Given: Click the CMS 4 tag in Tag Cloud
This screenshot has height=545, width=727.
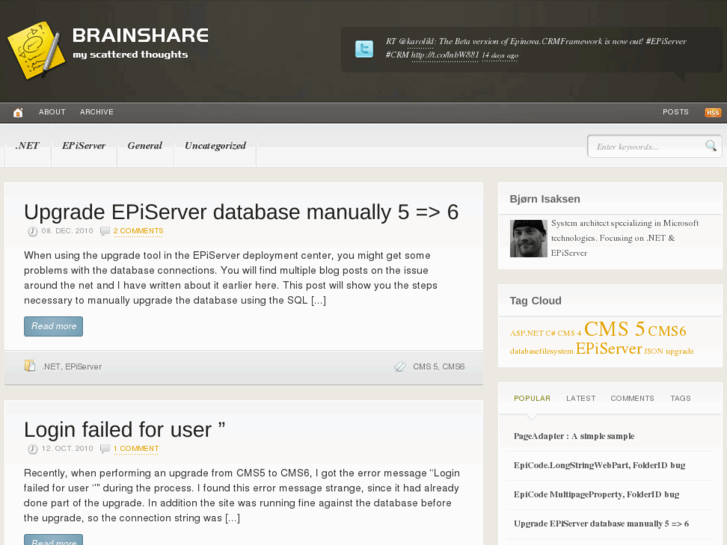Looking at the screenshot, I should pyautogui.click(x=569, y=333).
